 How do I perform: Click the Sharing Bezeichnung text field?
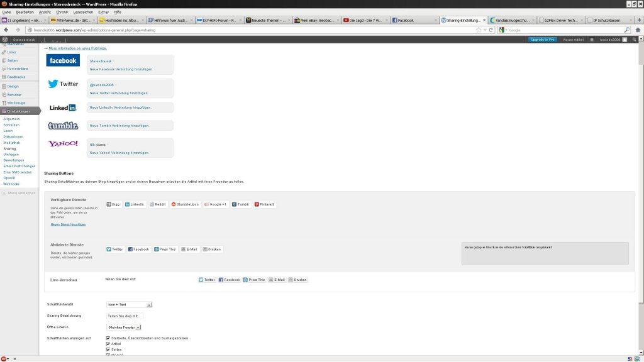pos(125,316)
